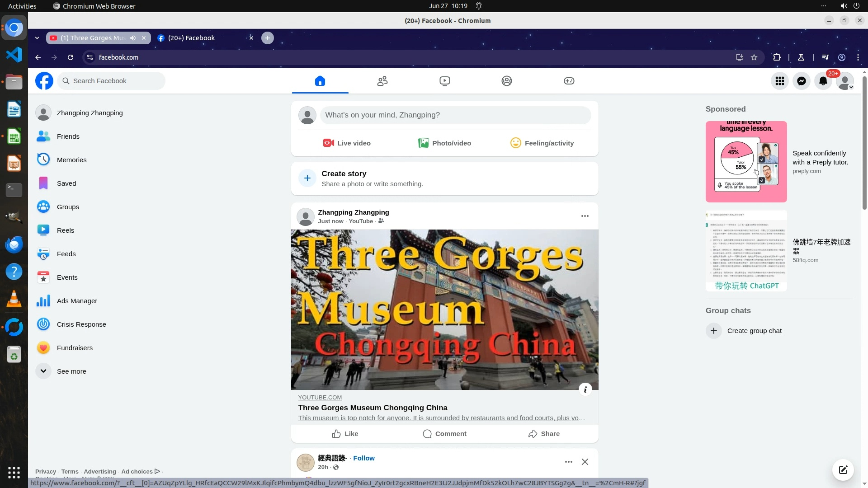The height and width of the screenshot is (488, 868).
Task: Open the Video tab in top navigation
Action: 444,81
